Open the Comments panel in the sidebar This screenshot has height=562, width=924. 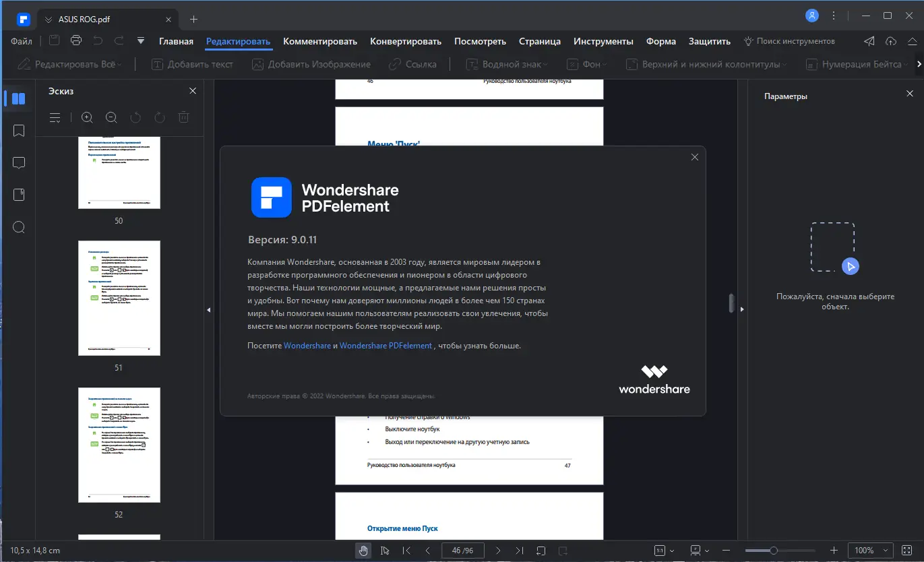[x=18, y=162]
